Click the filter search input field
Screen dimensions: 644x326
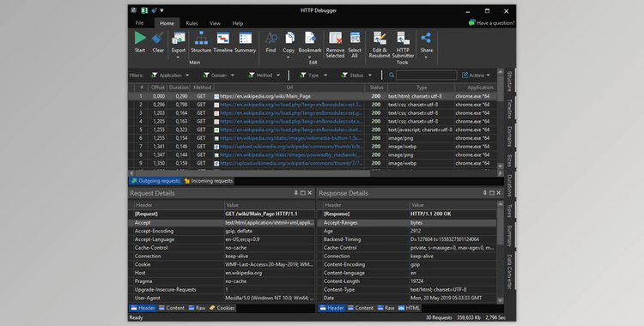pos(426,75)
